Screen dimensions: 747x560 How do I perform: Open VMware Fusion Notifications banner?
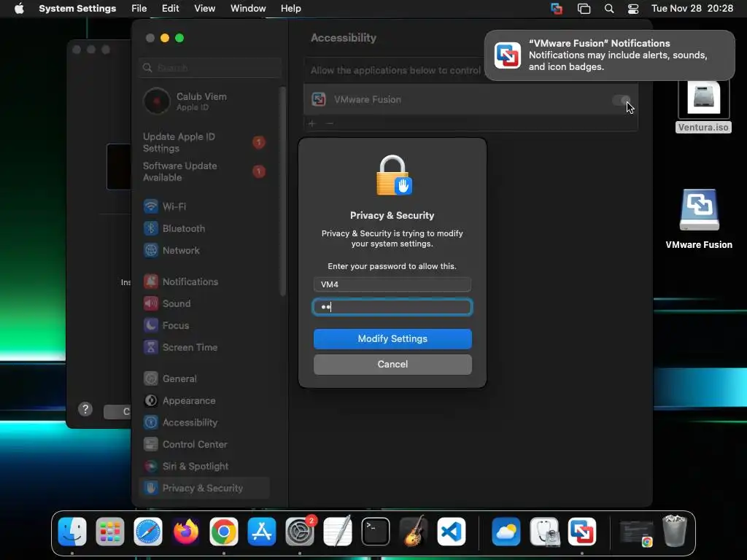tap(609, 55)
